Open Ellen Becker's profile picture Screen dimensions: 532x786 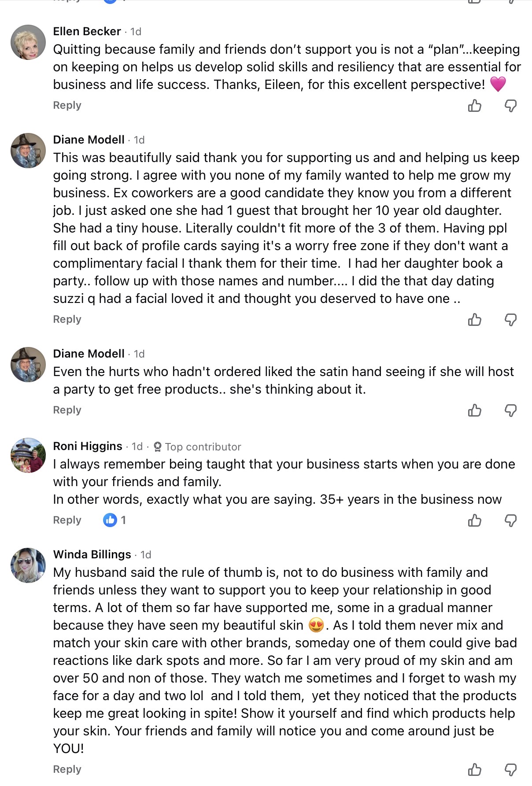(28, 42)
